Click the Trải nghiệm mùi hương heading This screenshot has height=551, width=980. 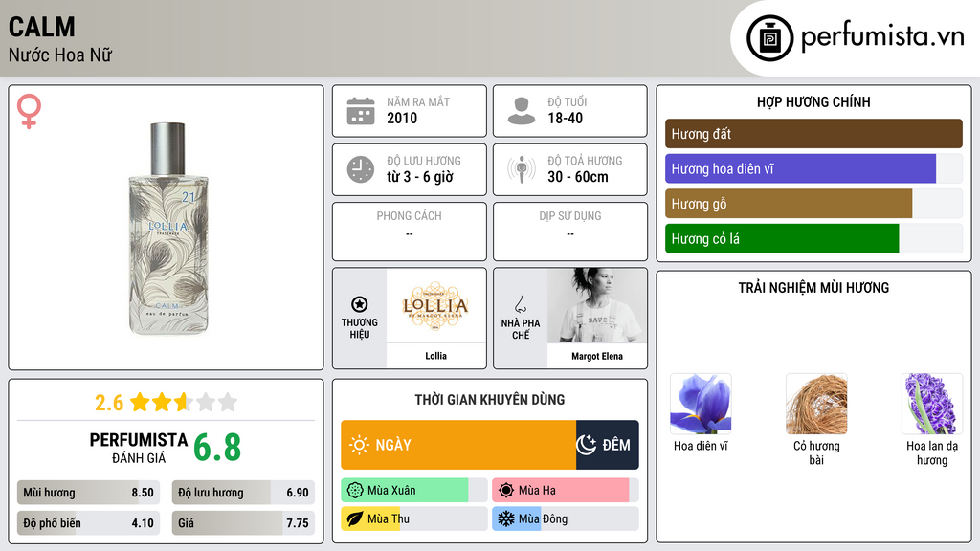[813, 287]
